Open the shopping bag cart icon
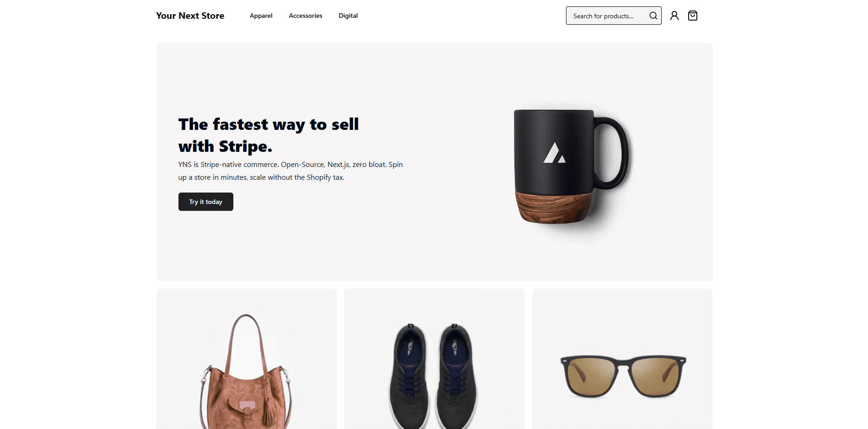Screen dimensions: 868x429 coord(693,16)
